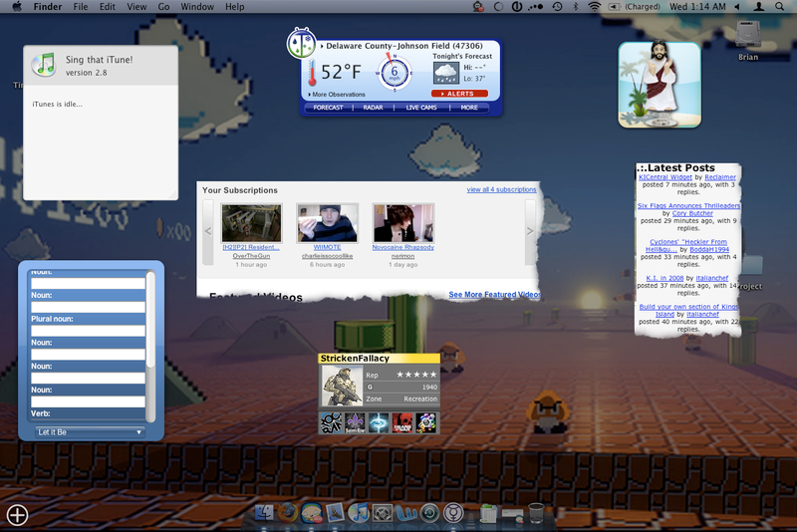Open the Time Machine menu bar icon
Image resolution: width=797 pixels, height=532 pixels.
[558, 7]
